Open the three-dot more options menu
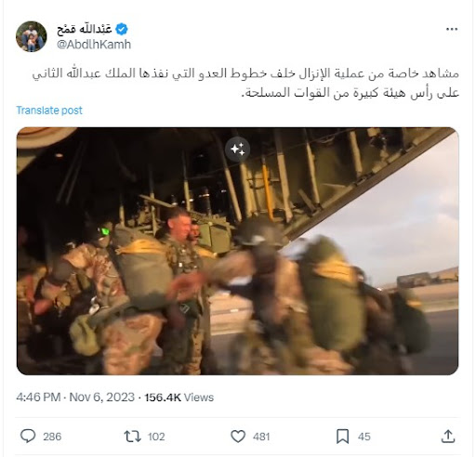Viewport: 476px width, 457px height. pos(452,29)
